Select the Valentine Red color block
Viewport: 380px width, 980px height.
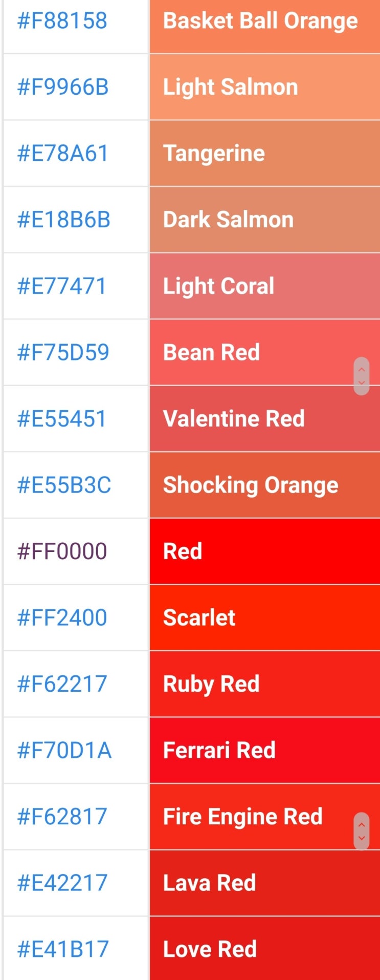(x=264, y=418)
